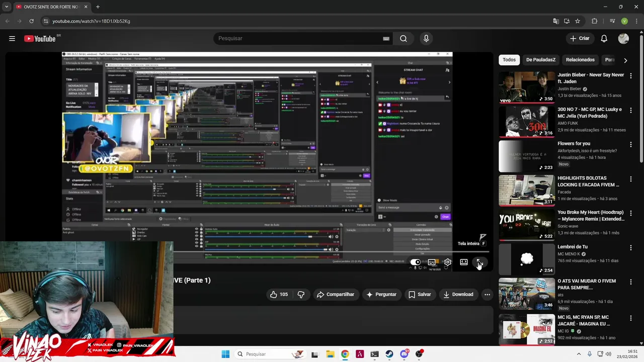Open the O ATS VAI MUDAR thumbnail
The width and height of the screenshot is (644, 362).
pyautogui.click(x=527, y=294)
